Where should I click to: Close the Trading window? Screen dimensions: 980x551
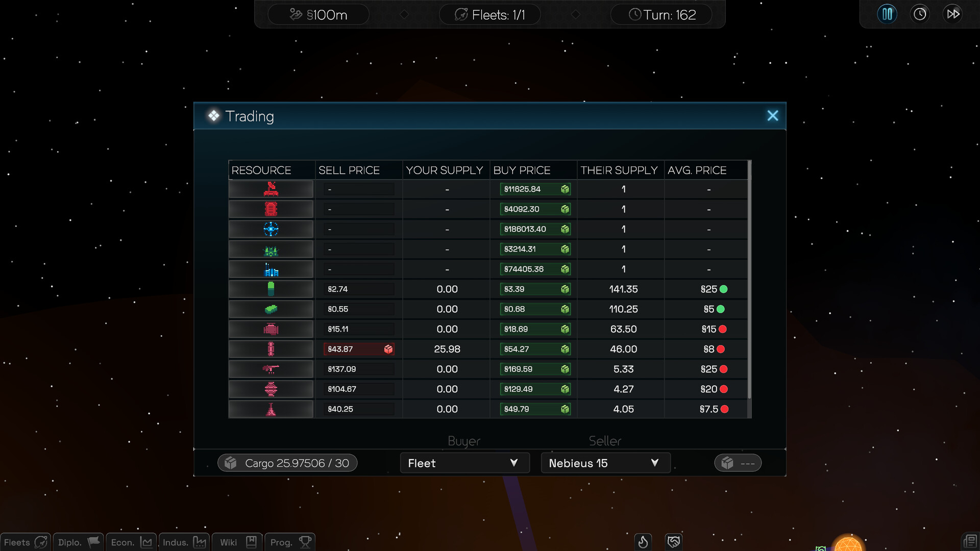pos(772,116)
